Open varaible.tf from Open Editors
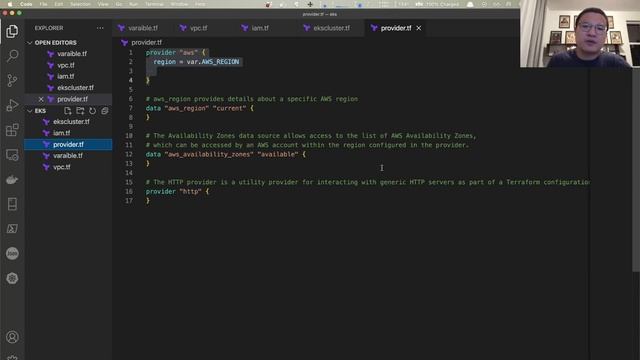Screen dimensions: 640x360 pyautogui.click(x=72, y=53)
